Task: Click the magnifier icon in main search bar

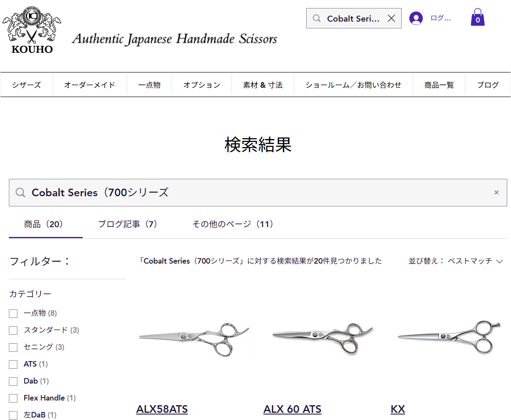Action: 20,192
